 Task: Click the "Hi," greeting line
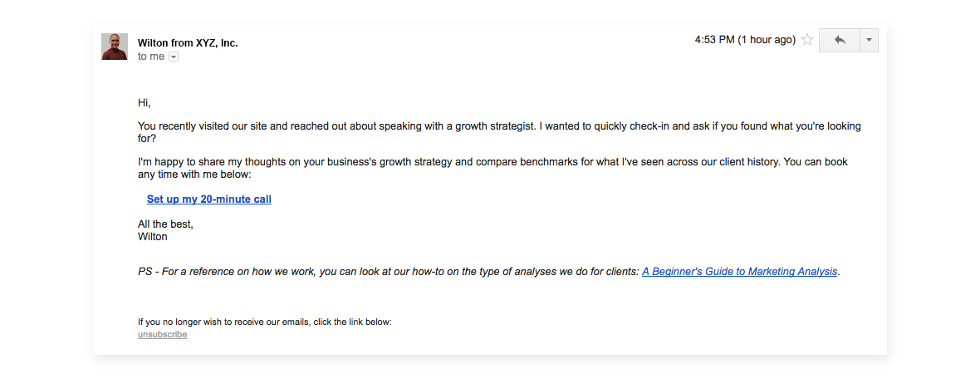click(x=145, y=103)
